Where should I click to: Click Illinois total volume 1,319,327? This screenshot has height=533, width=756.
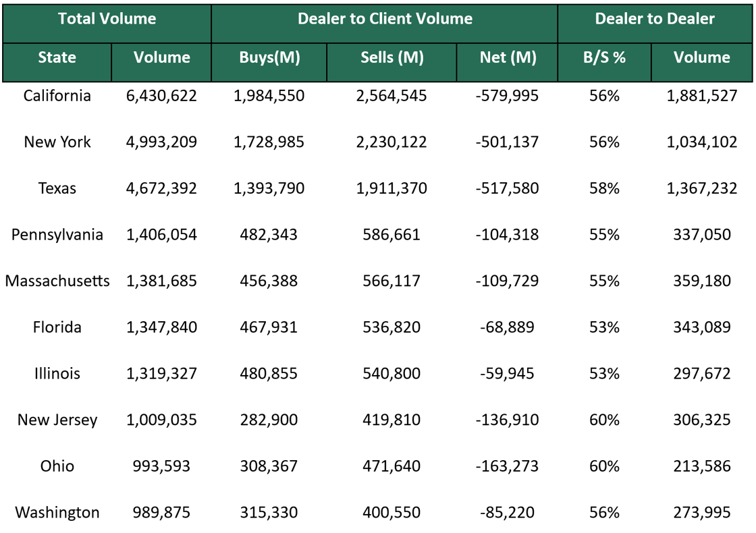click(161, 374)
